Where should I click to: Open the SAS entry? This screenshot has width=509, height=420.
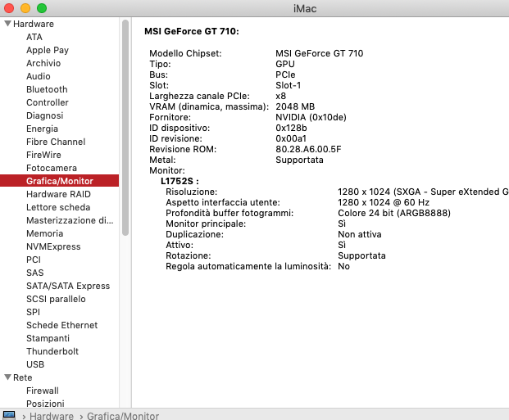[34, 273]
